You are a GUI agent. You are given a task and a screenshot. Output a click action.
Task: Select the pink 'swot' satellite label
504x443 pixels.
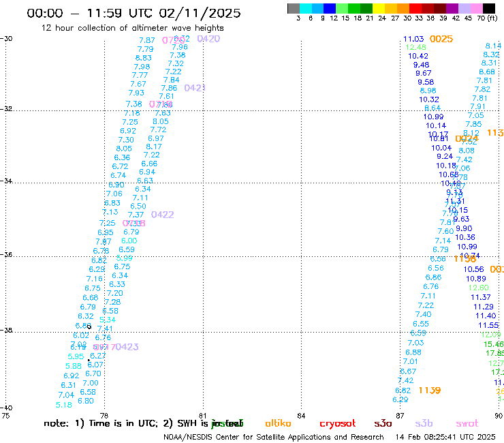pyautogui.click(x=467, y=423)
